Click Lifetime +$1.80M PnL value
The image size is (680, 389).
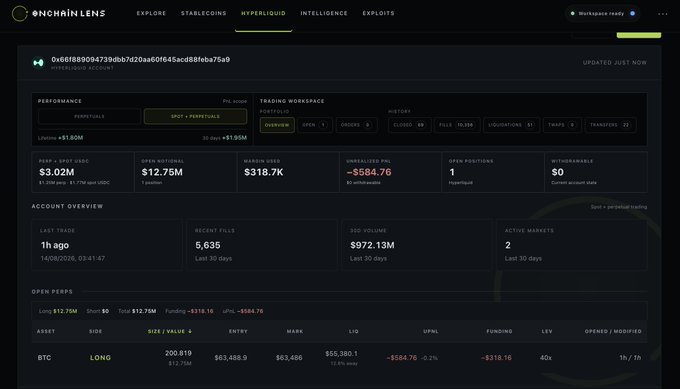[70, 138]
